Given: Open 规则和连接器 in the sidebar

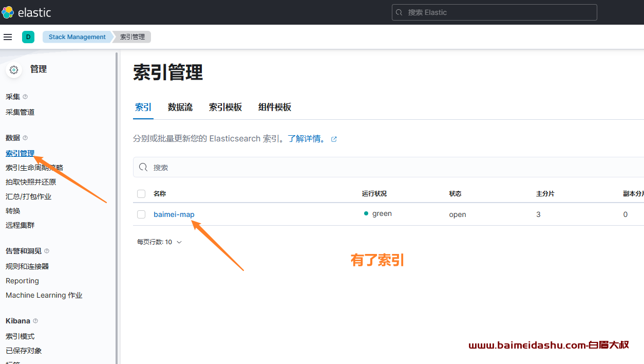Looking at the screenshot, I should tap(27, 266).
